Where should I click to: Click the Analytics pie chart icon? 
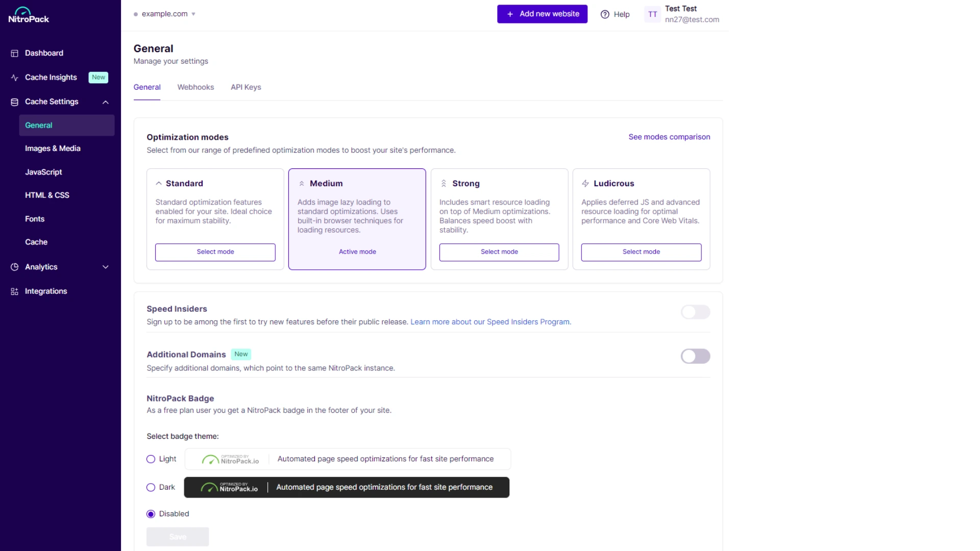click(14, 267)
